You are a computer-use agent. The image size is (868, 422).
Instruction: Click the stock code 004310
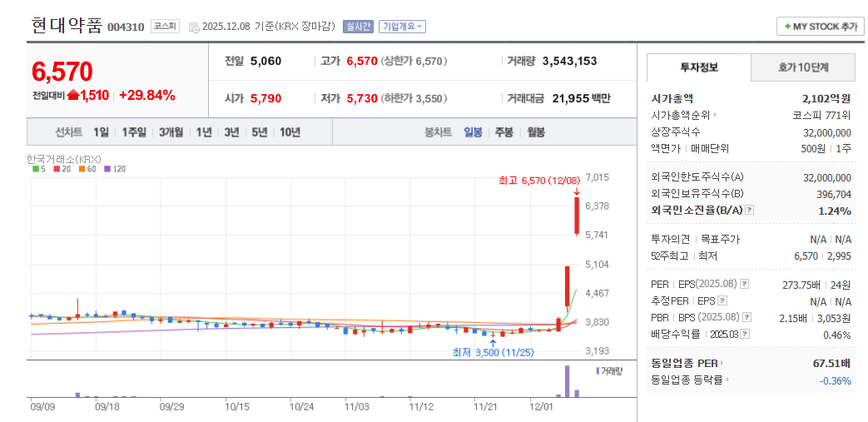126,27
